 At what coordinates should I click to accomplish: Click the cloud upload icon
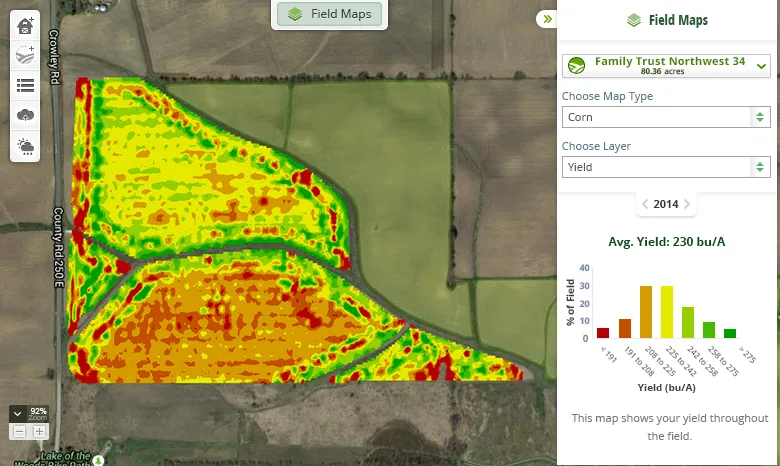pos(25,116)
